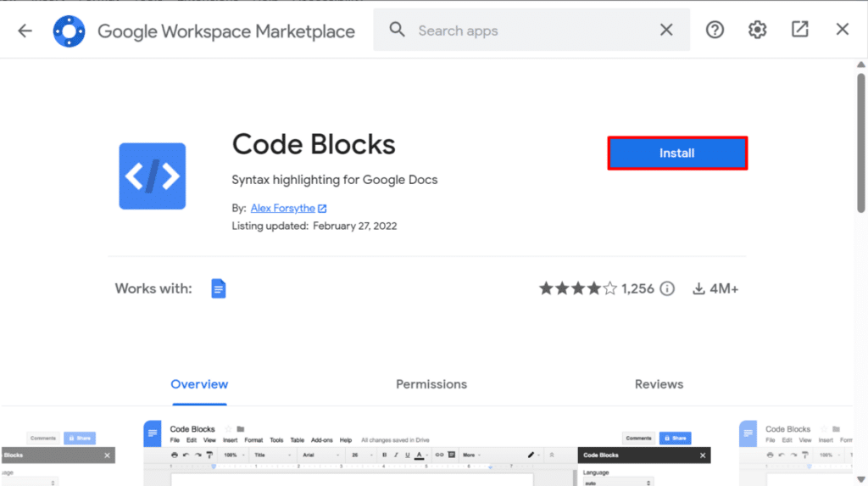Open the Google Workspace Marketplace logo
The width and height of the screenshot is (868, 486).
pyautogui.click(x=70, y=31)
